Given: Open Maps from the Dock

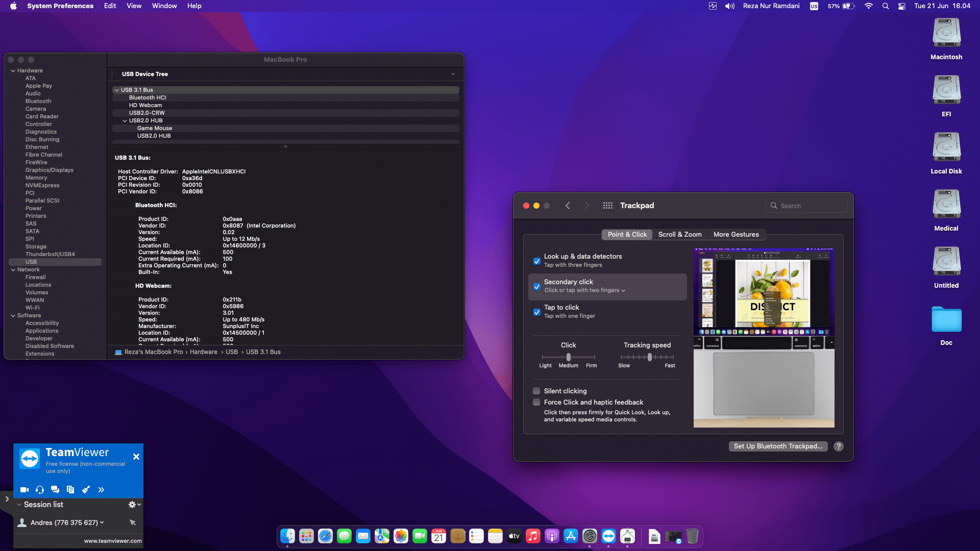Looking at the screenshot, I should click(382, 536).
